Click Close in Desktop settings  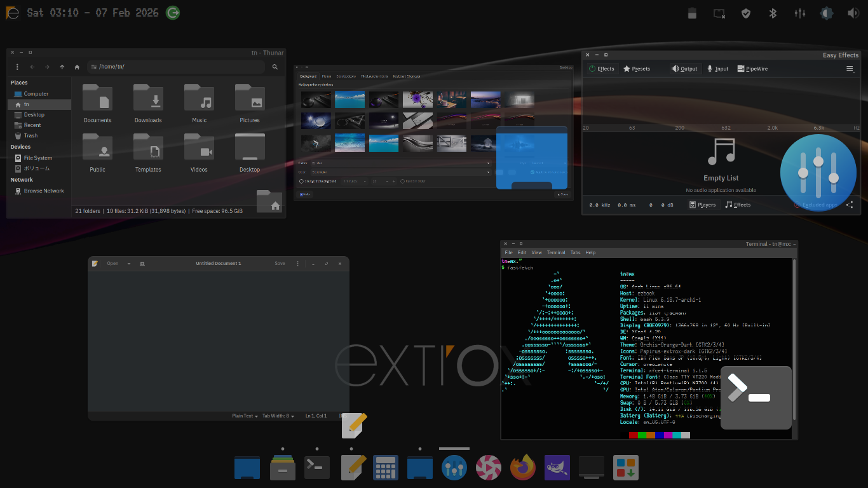click(x=562, y=194)
